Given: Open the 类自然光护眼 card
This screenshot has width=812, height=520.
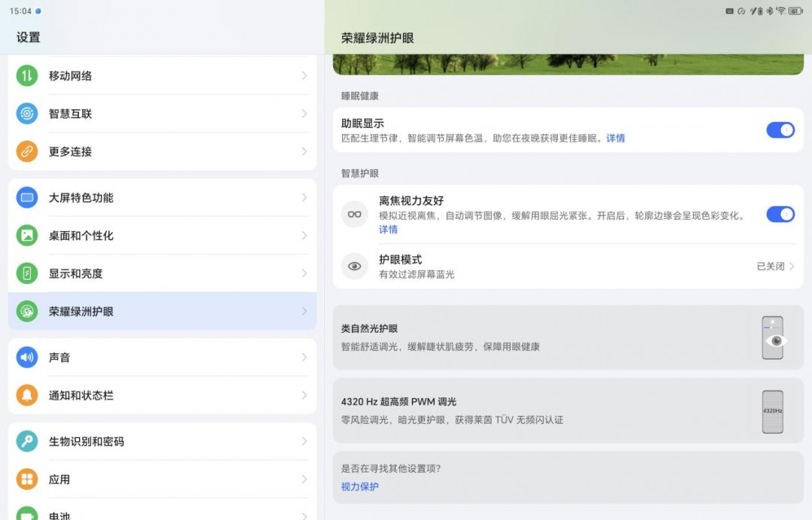Looking at the screenshot, I should [x=568, y=337].
